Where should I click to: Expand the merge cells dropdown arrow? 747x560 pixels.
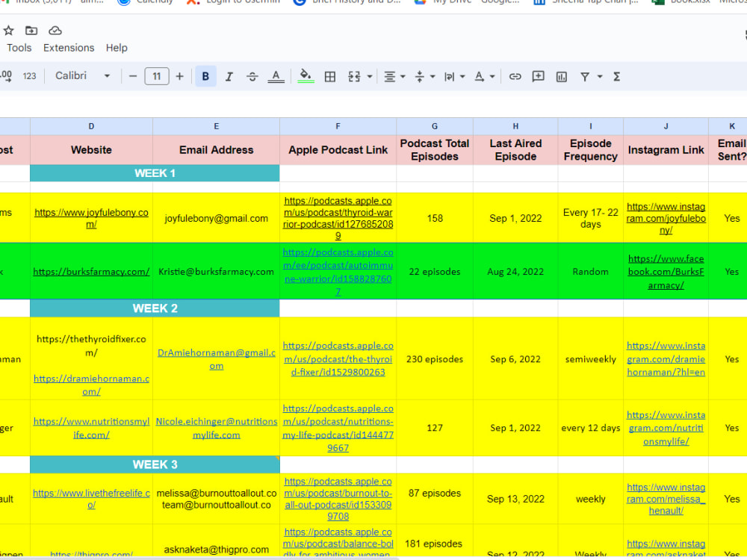point(370,76)
